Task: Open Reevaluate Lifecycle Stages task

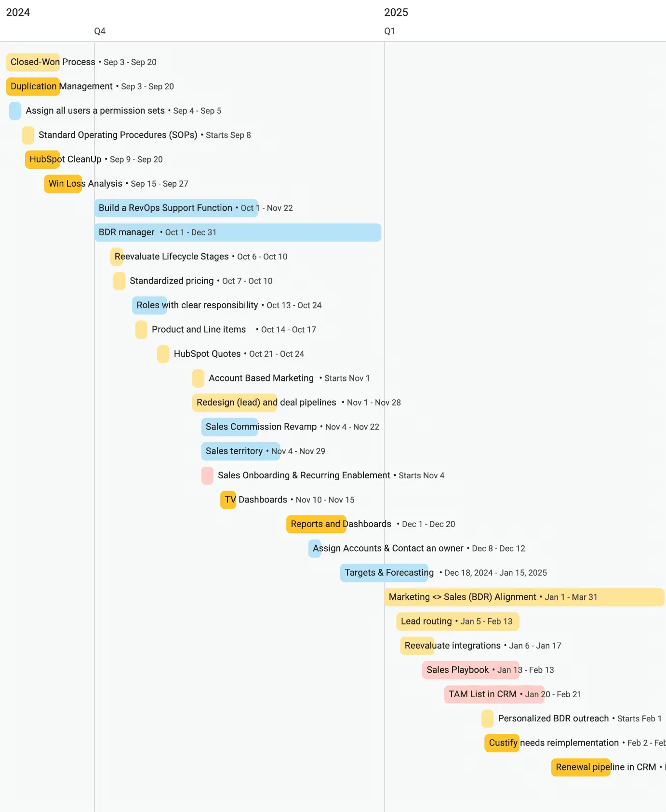Action: tap(117, 257)
